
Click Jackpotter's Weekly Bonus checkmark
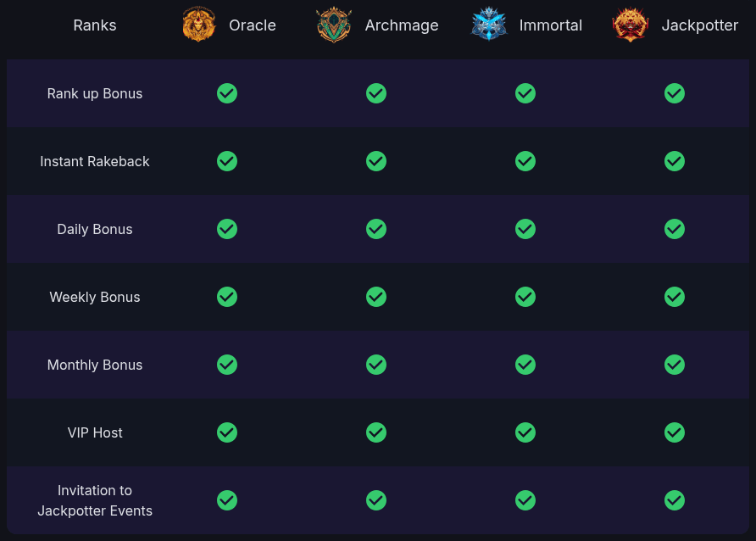coord(675,297)
